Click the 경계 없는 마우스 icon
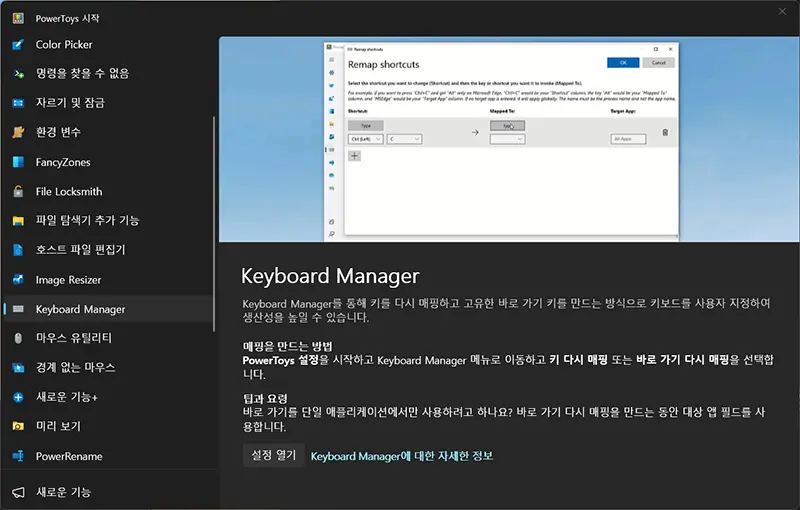 pyautogui.click(x=18, y=368)
